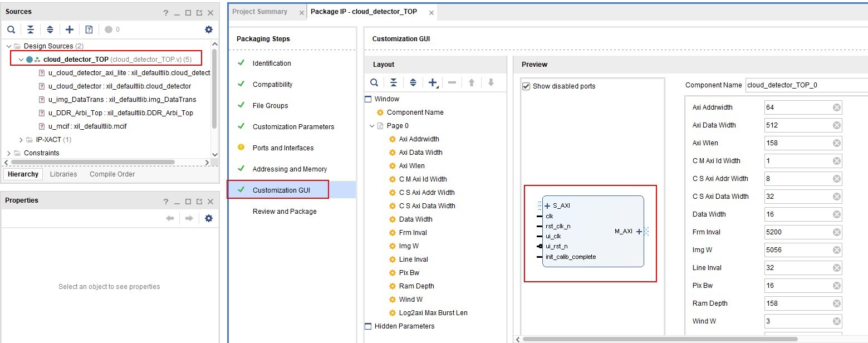
Task: Expand all in Sources toolbar
Action: [x=50, y=30]
